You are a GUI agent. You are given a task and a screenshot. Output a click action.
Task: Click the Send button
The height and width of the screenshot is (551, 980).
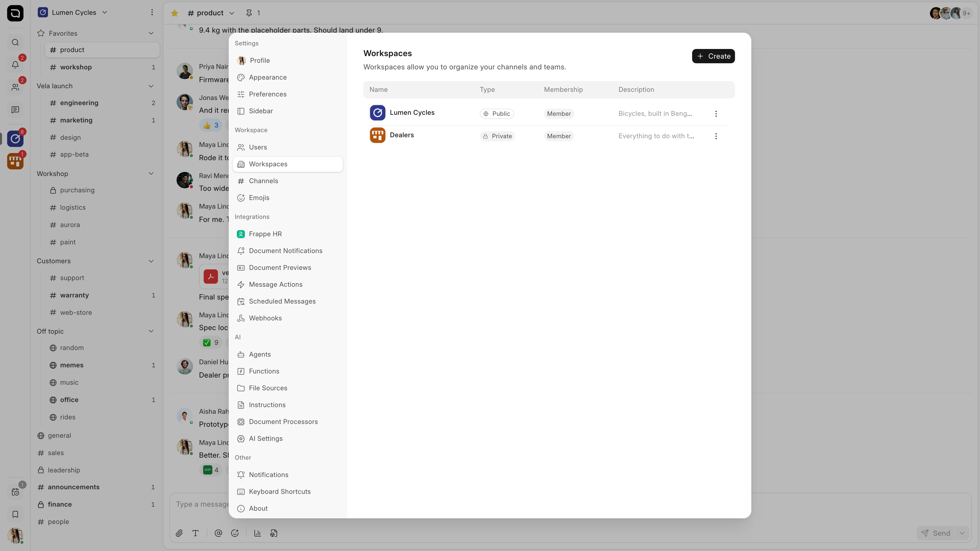[x=936, y=533]
